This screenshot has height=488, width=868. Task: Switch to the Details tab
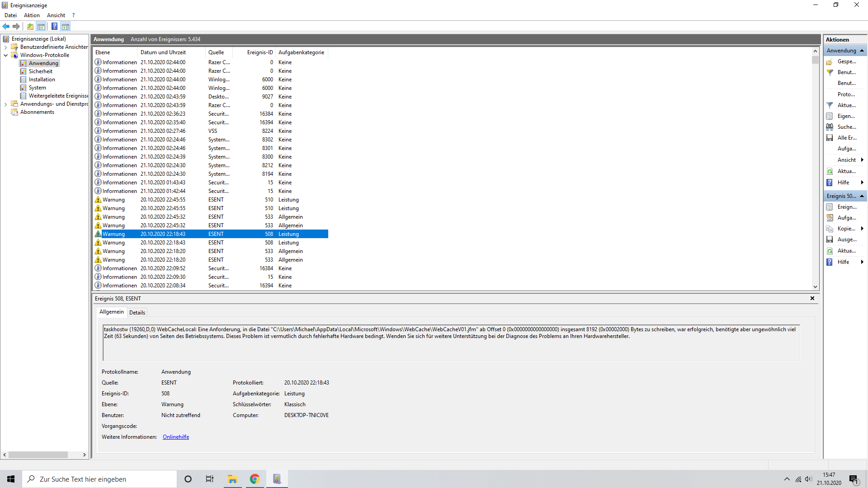pyautogui.click(x=137, y=312)
